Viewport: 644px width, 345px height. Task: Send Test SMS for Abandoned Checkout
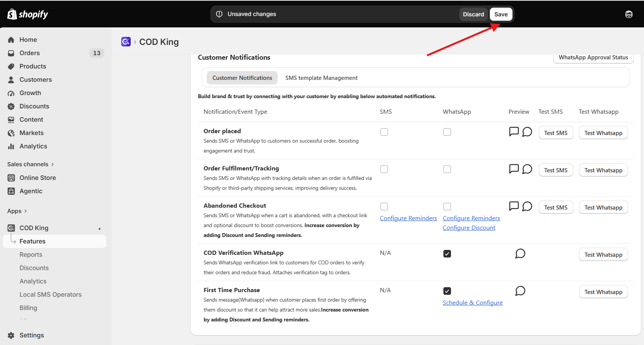click(x=556, y=207)
